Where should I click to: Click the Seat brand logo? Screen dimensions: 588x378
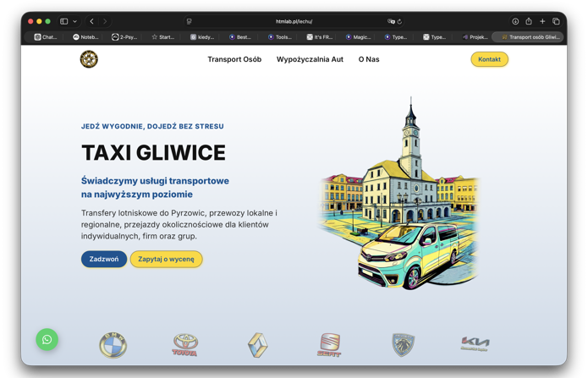(330, 345)
